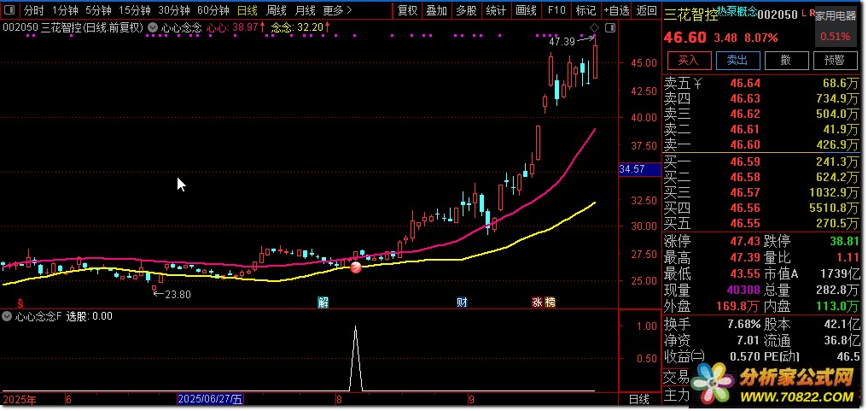
Task: Toggle the panel icon left of 分时
Action: (x=9, y=10)
